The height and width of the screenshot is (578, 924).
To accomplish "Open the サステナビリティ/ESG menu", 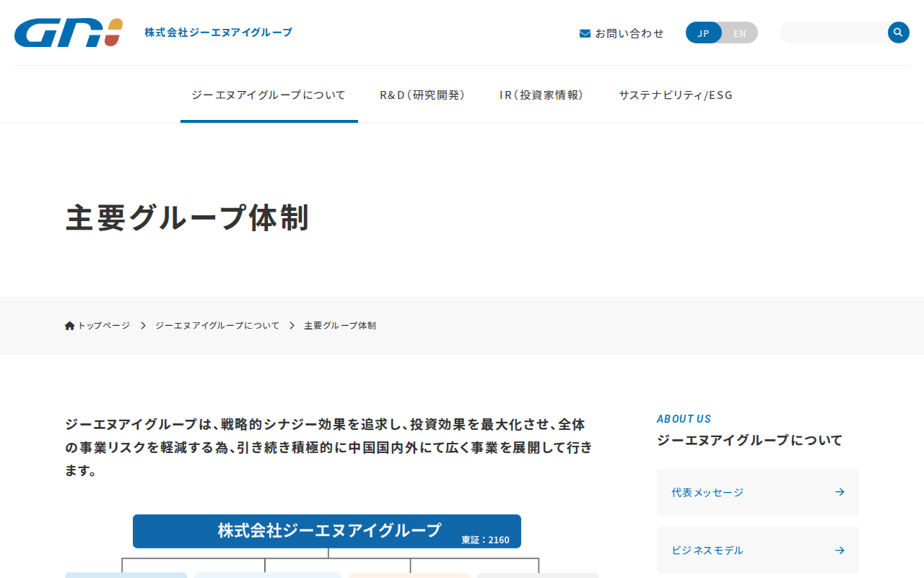I will point(676,95).
